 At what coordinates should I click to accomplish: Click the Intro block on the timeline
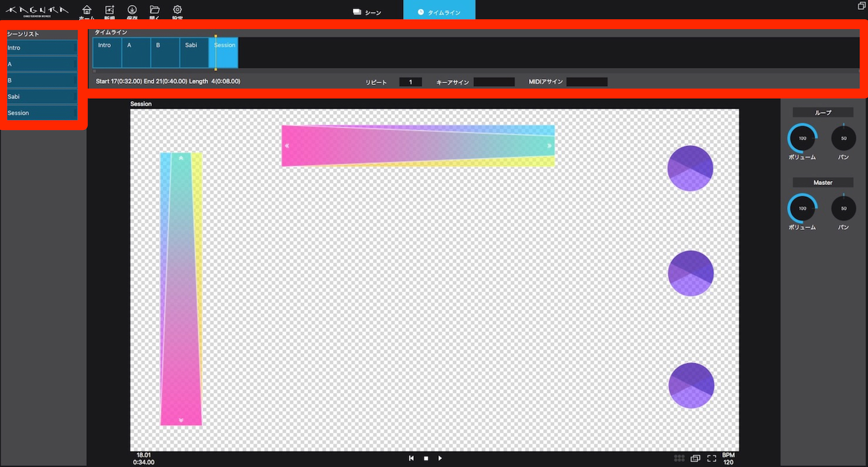point(107,53)
